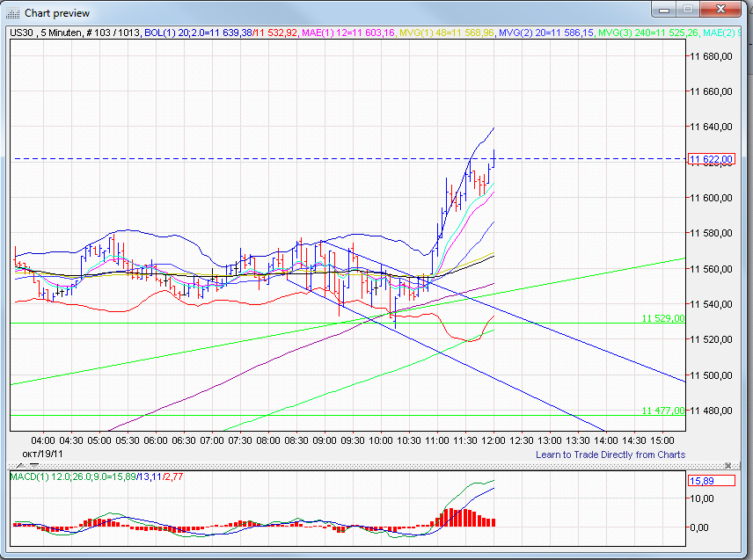Close the MACD indicator subpanel
The width and height of the screenshot is (753, 560).
(727, 464)
